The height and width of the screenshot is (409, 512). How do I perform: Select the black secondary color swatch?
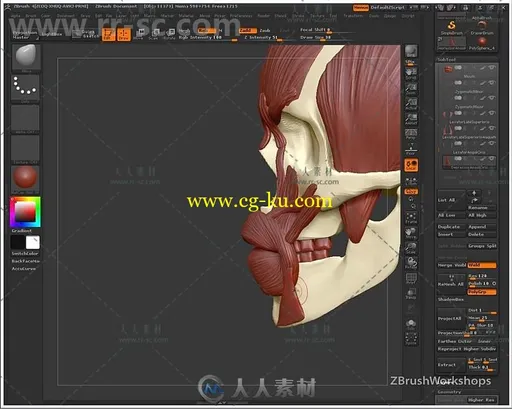click(18, 243)
